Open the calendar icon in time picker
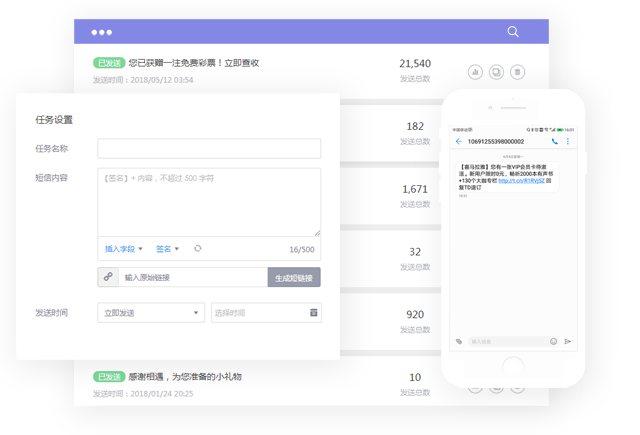The image size is (640, 435). point(313,313)
